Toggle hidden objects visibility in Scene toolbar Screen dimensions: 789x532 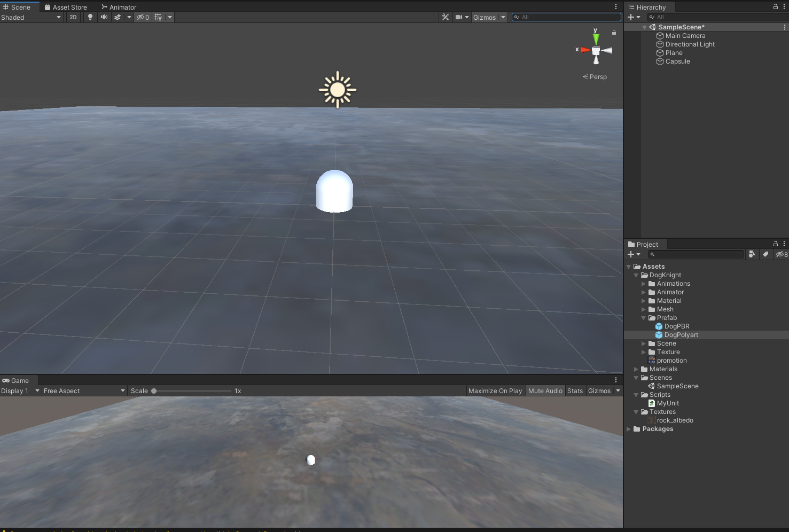point(143,17)
